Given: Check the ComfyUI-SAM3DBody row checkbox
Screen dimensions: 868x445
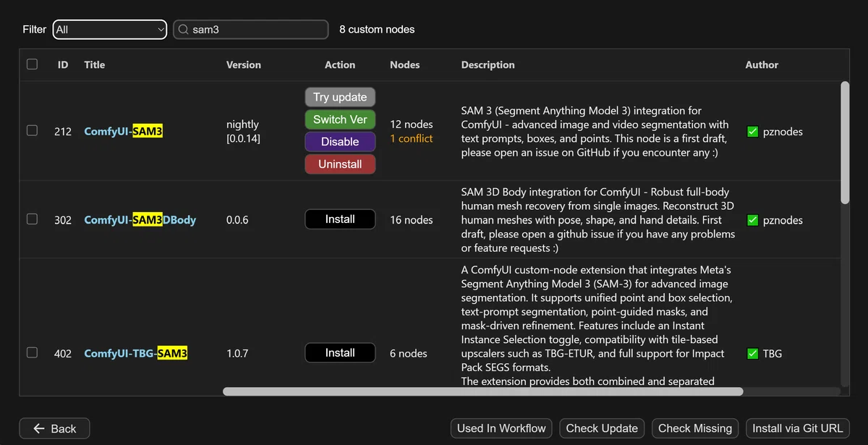Looking at the screenshot, I should pos(32,219).
